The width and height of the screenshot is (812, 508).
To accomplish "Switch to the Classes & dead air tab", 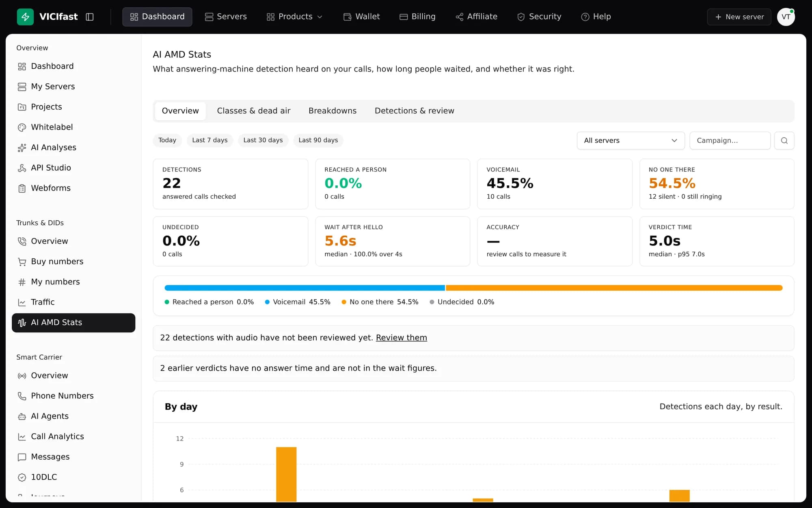I will tap(254, 111).
